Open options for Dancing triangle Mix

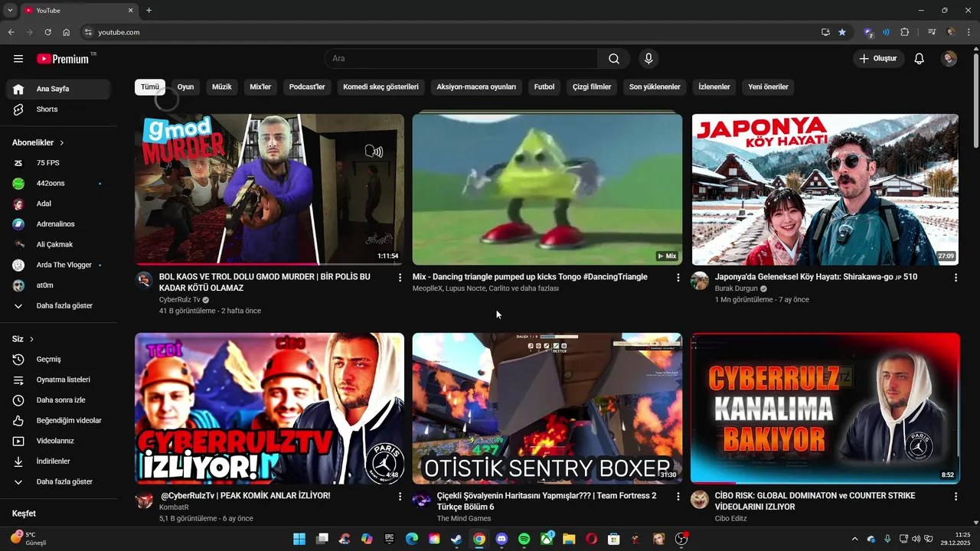click(678, 278)
